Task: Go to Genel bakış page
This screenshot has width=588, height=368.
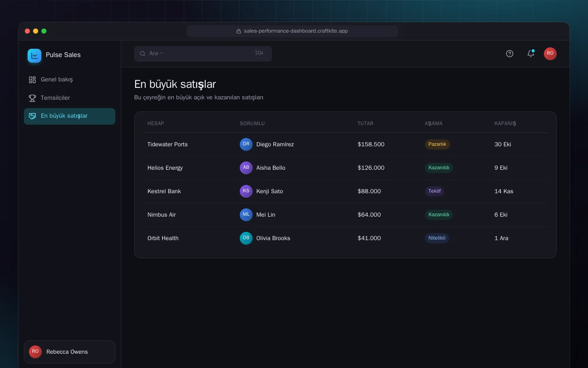Action: [69, 80]
